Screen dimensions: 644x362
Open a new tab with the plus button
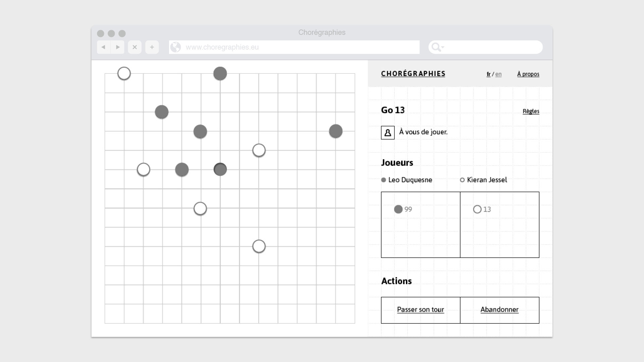(x=152, y=47)
